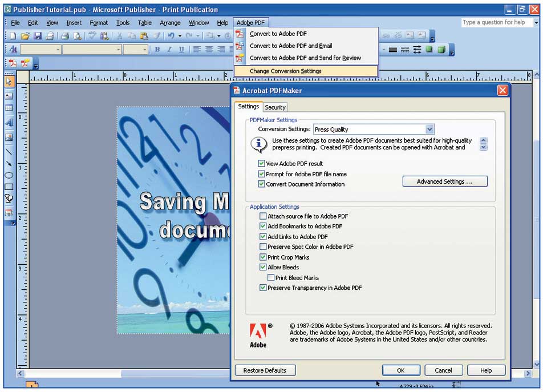Click the Advanced Settings button

(x=445, y=181)
